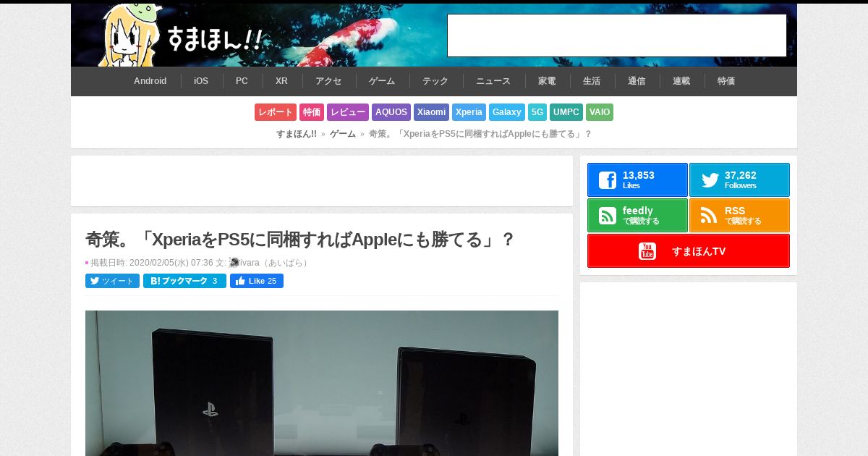The width and height of the screenshot is (868, 456).
Task: Open the XR menu item
Action: pos(282,81)
